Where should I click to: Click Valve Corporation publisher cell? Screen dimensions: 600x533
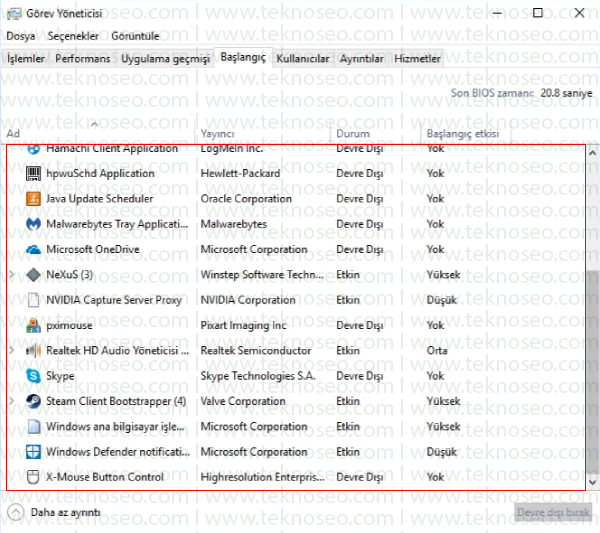click(x=243, y=401)
